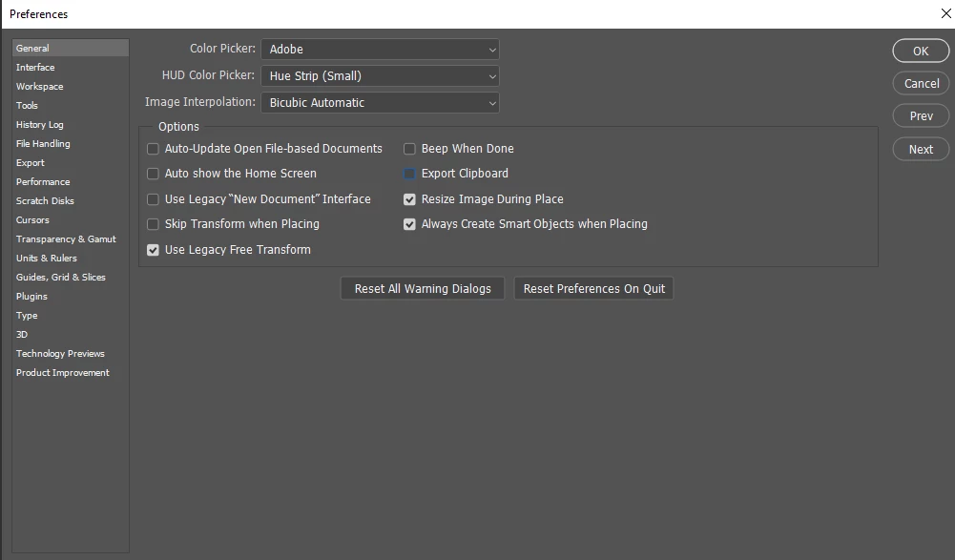The width and height of the screenshot is (955, 560).
Task: Open the Image Interpolation dropdown
Action: [x=380, y=102]
